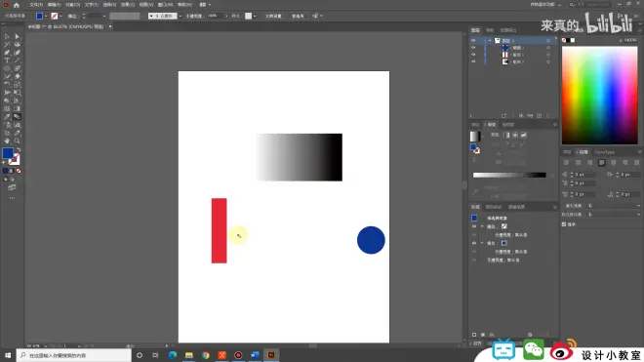
Task: Hide the blue ellipse sublayer
Action: [x=473, y=48]
